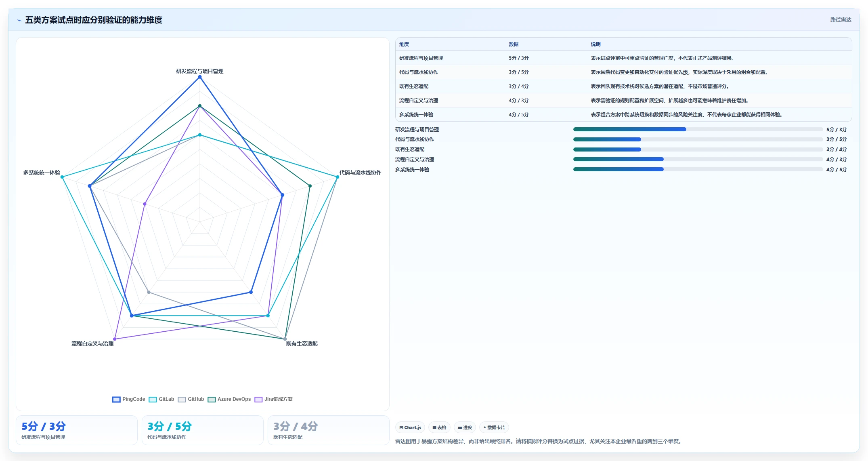This screenshot has width=868, height=461.
Task: Toggle Jira集成方案 series in legend
Action: (x=274, y=399)
